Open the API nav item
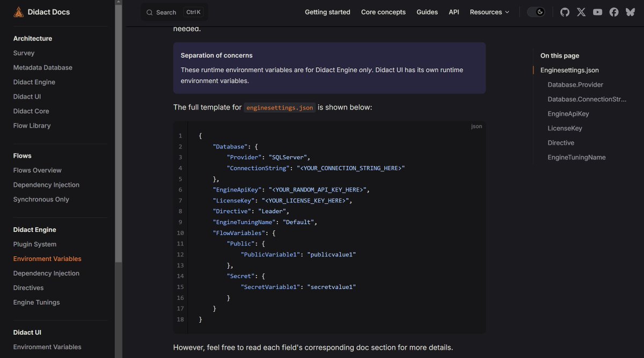Viewport: 644px width, 358px height. [454, 12]
